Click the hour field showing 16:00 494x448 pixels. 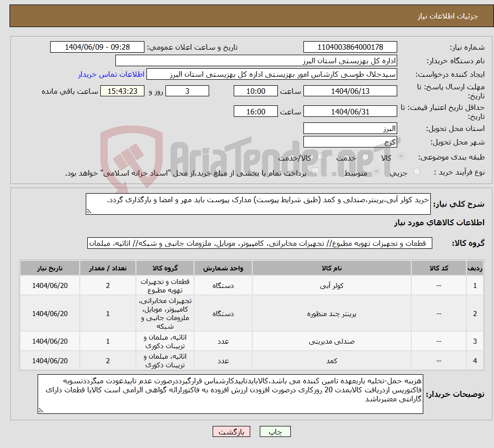(x=256, y=111)
